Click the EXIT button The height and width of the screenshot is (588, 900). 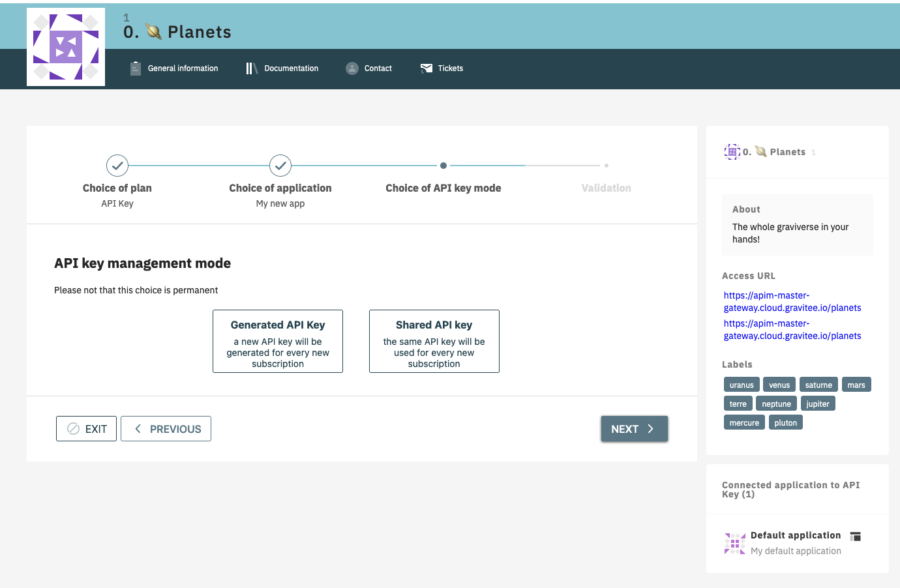click(86, 428)
